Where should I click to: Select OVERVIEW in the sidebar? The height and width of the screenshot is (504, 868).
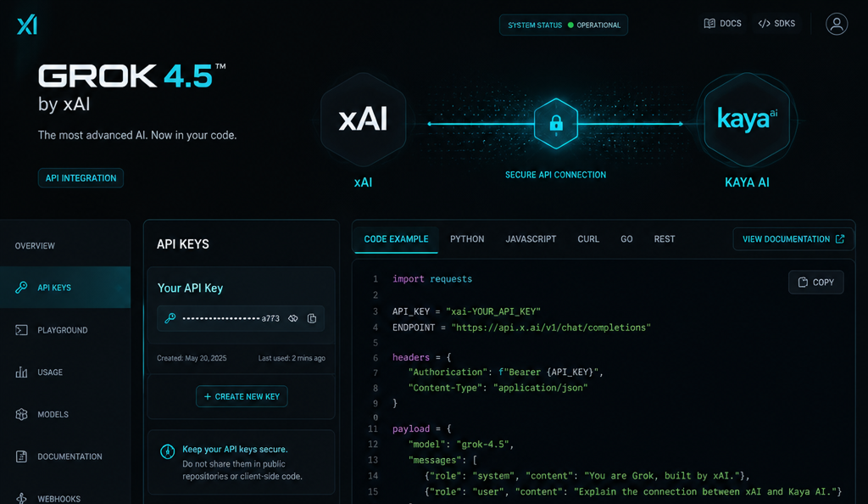tap(35, 246)
